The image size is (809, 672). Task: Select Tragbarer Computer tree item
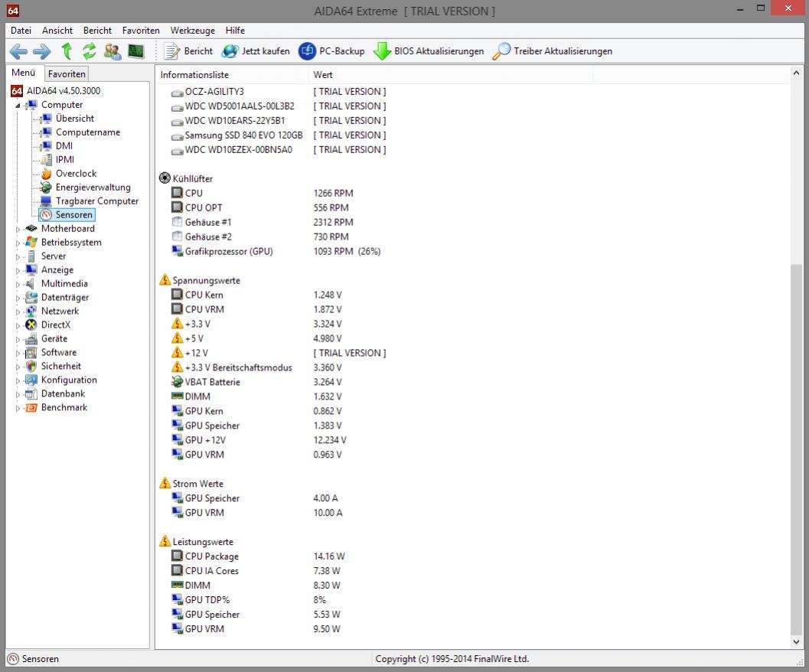pyautogui.click(x=90, y=201)
